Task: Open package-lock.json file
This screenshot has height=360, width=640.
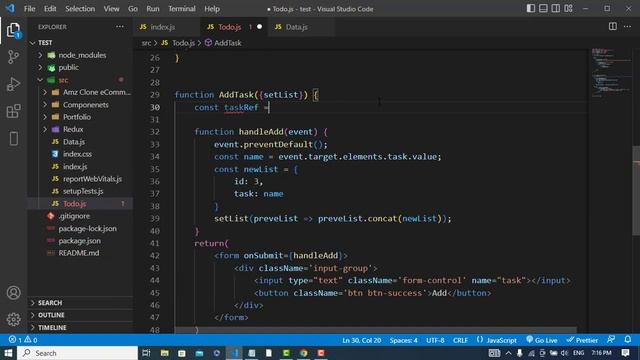Action: pos(87,229)
